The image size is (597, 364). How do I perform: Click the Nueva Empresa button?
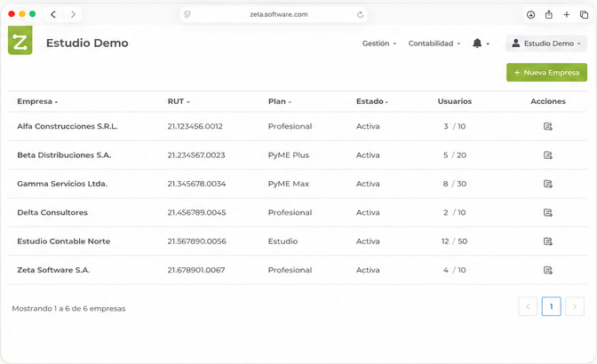(546, 72)
